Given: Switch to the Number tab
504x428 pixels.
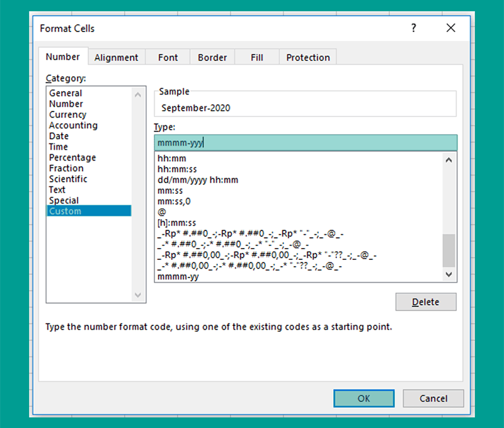Looking at the screenshot, I should 62,57.
